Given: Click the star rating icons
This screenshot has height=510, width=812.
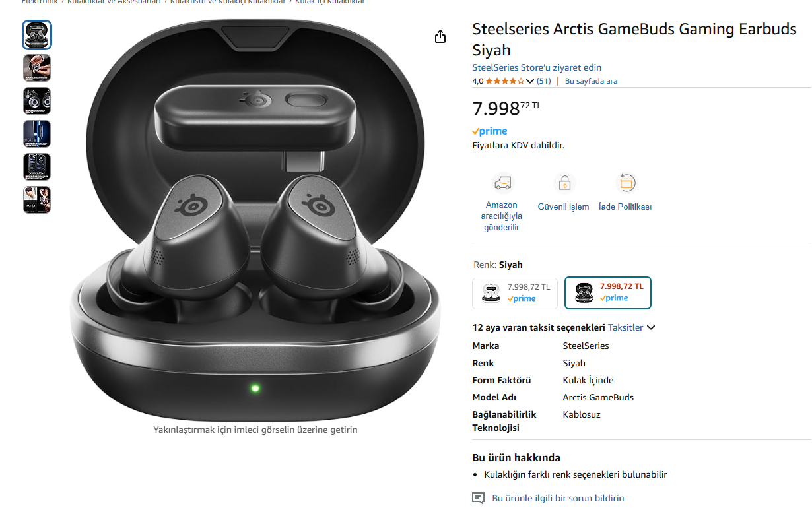Looking at the screenshot, I should point(506,81).
